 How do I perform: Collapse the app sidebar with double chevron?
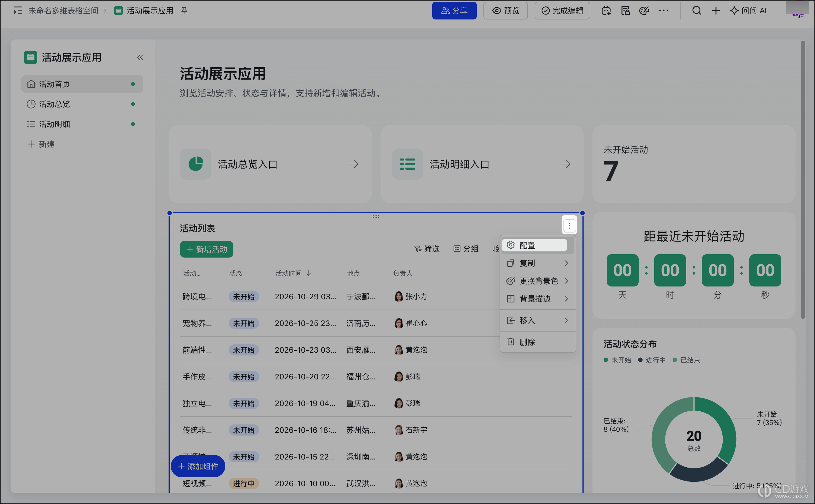[x=140, y=57]
